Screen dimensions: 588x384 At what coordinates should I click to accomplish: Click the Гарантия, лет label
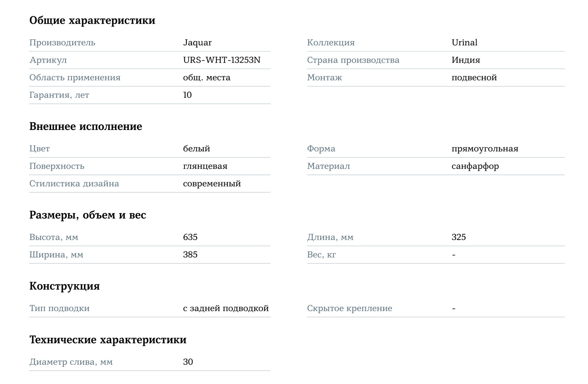pyautogui.click(x=59, y=95)
